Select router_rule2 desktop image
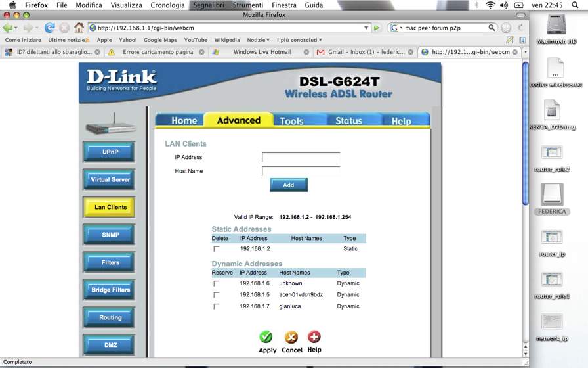Screen dimensions: 588x368 click(552, 152)
